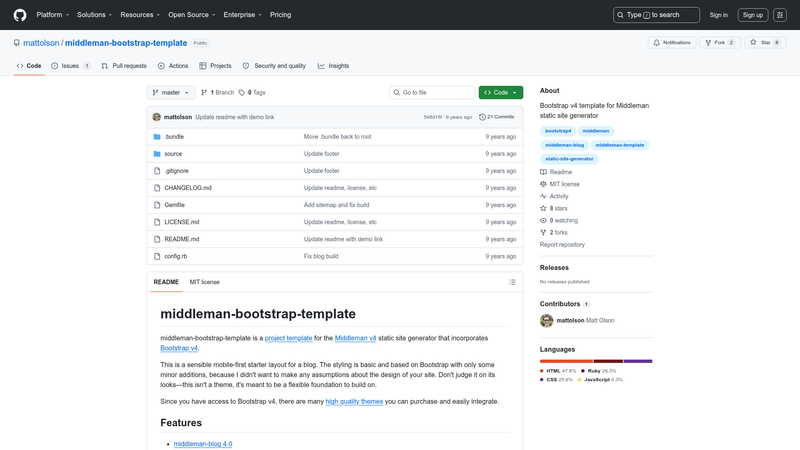
Task: Switch to Security and quality tab
Action: tap(274, 66)
